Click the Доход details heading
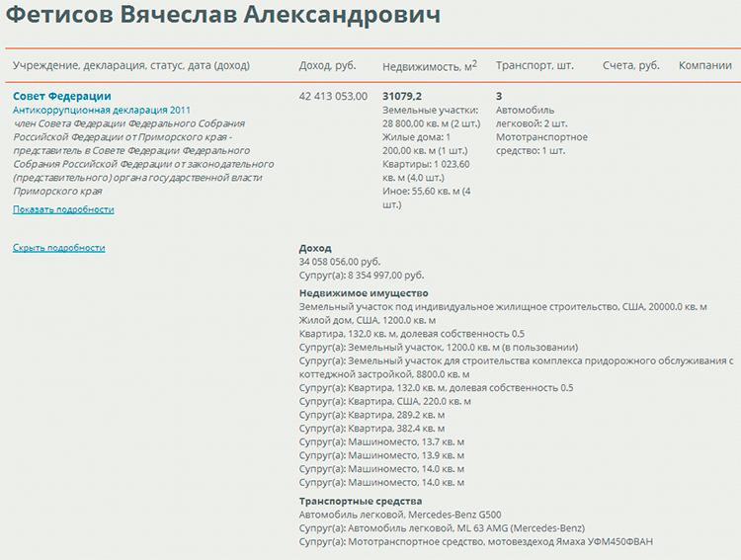The width and height of the screenshot is (741, 560). (x=315, y=248)
